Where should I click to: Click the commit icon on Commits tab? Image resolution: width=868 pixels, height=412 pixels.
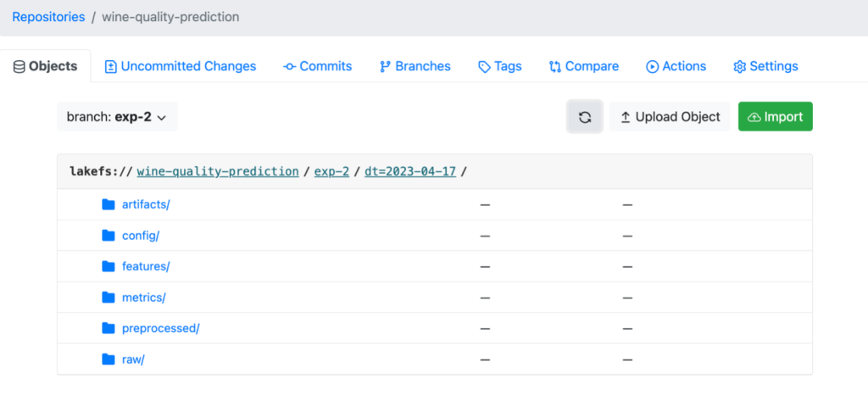(290, 67)
